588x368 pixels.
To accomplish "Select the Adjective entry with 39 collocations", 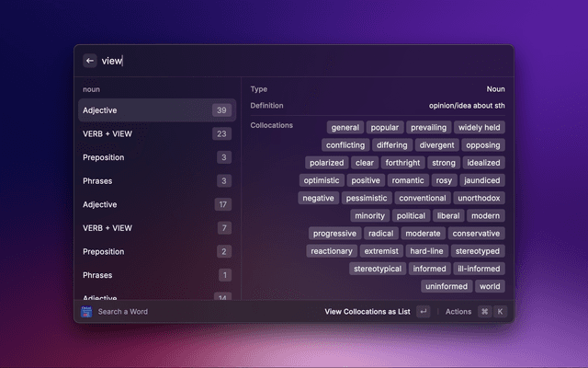I will [x=156, y=110].
